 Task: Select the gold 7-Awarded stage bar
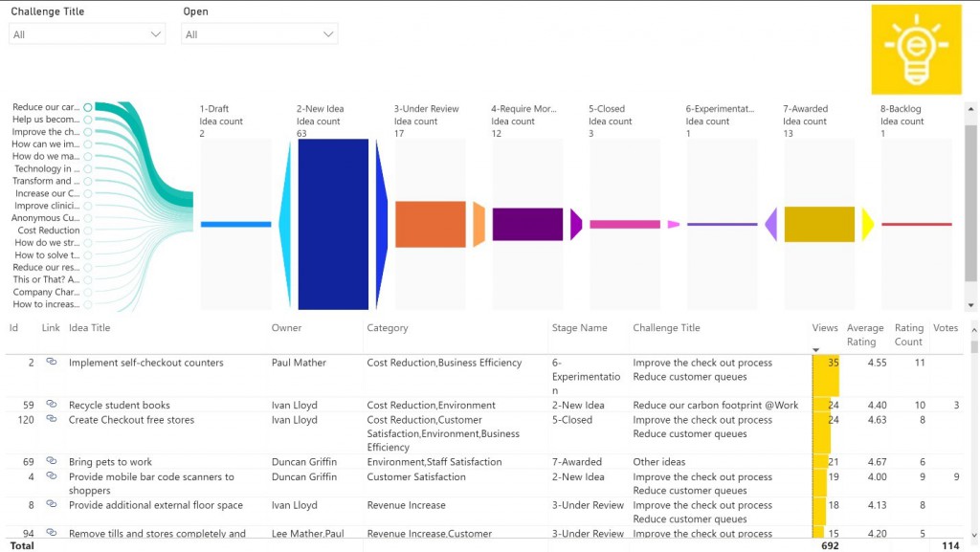[818, 225]
